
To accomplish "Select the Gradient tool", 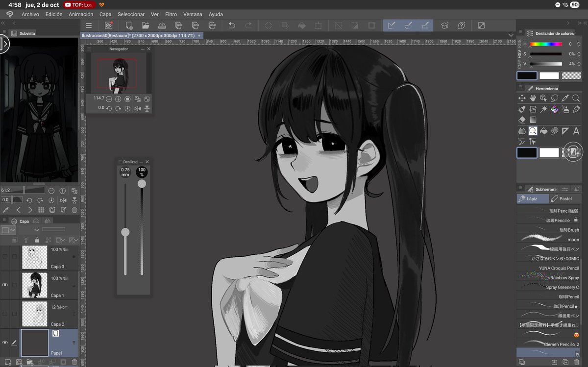I will coord(533,120).
